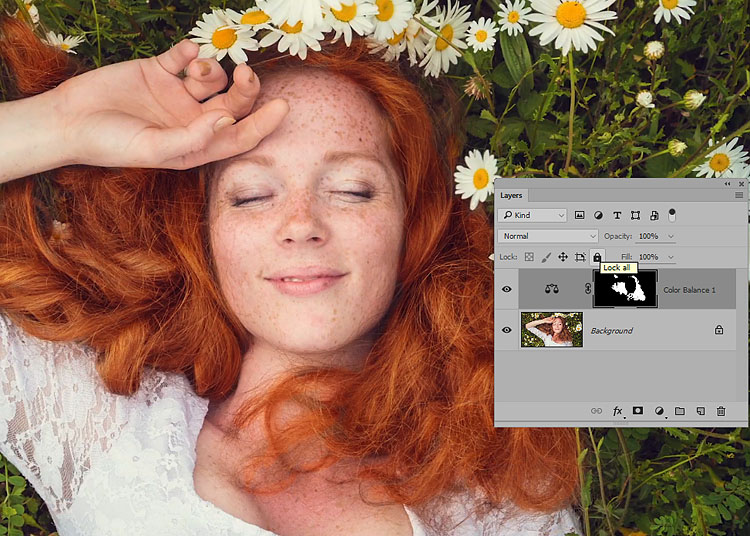Click the Color Balance adjustment scales icon

(x=551, y=289)
